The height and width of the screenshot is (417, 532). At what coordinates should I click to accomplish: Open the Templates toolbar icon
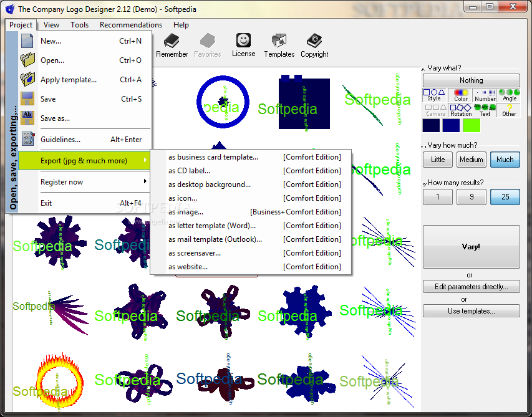279,41
